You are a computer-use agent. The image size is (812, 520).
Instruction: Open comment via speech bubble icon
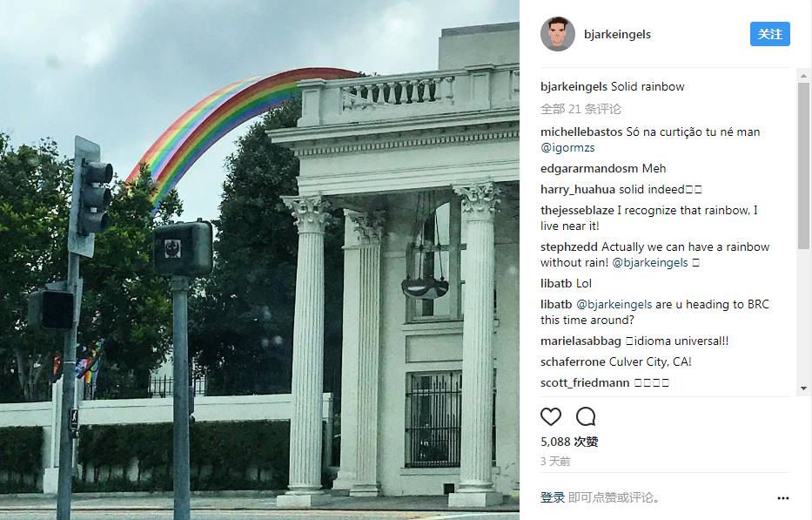click(x=586, y=416)
